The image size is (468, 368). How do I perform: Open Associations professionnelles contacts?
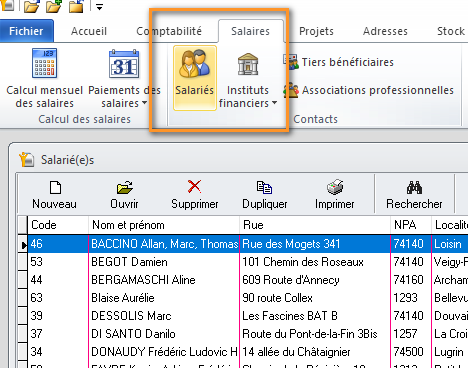pyautogui.click(x=369, y=90)
